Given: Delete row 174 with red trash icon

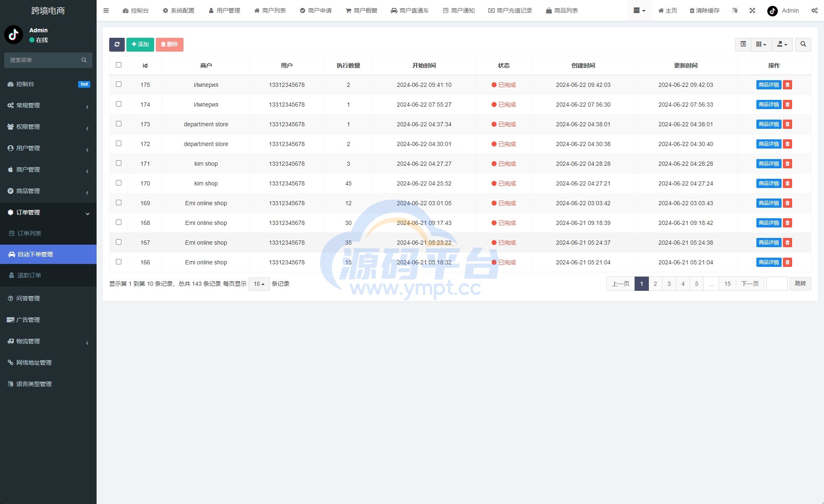Looking at the screenshot, I should point(787,104).
